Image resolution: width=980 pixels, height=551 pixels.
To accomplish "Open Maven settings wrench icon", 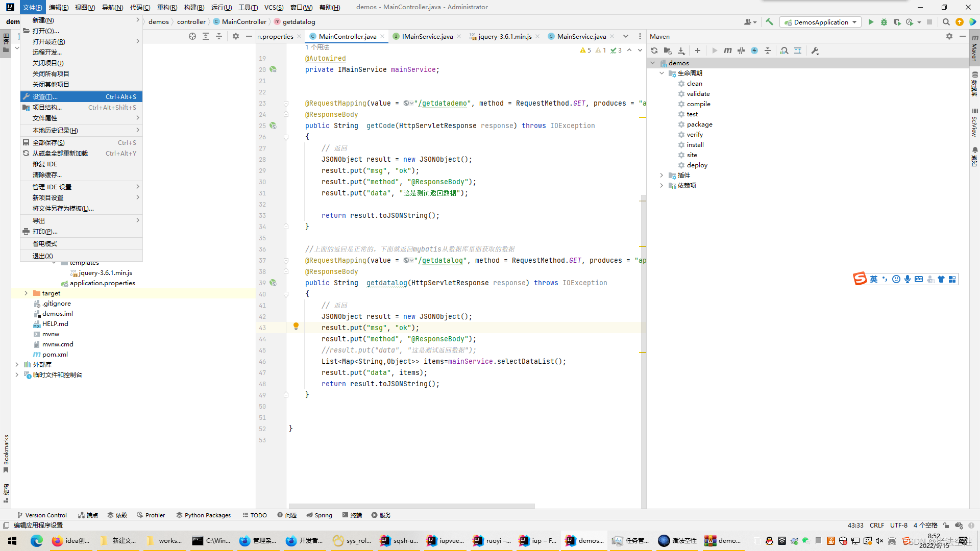I will (x=815, y=51).
